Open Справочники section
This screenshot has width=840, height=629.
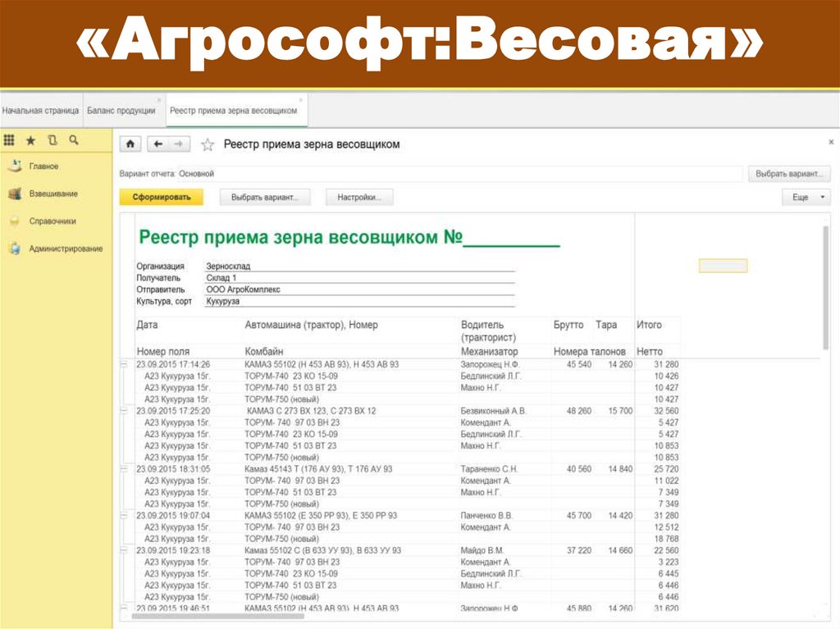[x=52, y=221]
